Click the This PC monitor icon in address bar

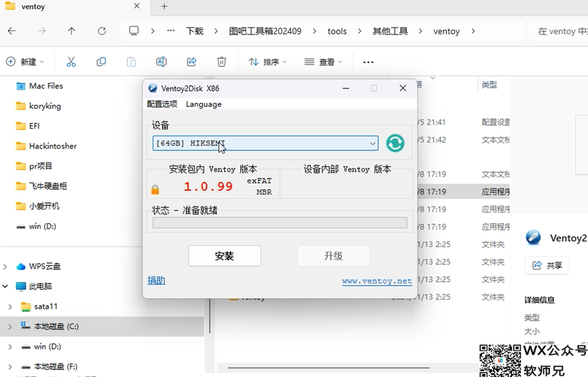tap(134, 30)
